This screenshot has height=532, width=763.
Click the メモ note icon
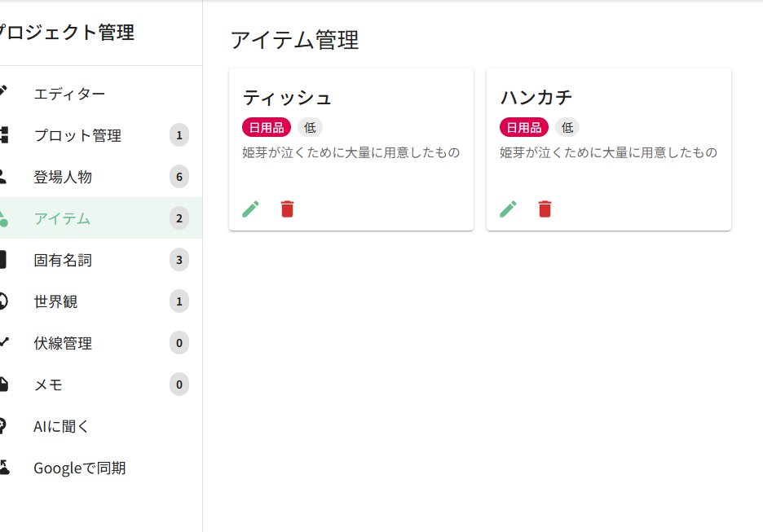pyautogui.click(x=3, y=385)
